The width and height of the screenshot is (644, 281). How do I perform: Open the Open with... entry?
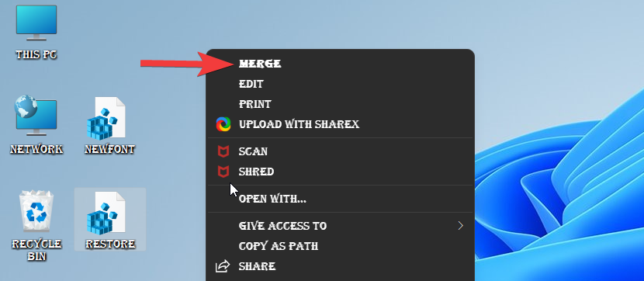(x=272, y=199)
